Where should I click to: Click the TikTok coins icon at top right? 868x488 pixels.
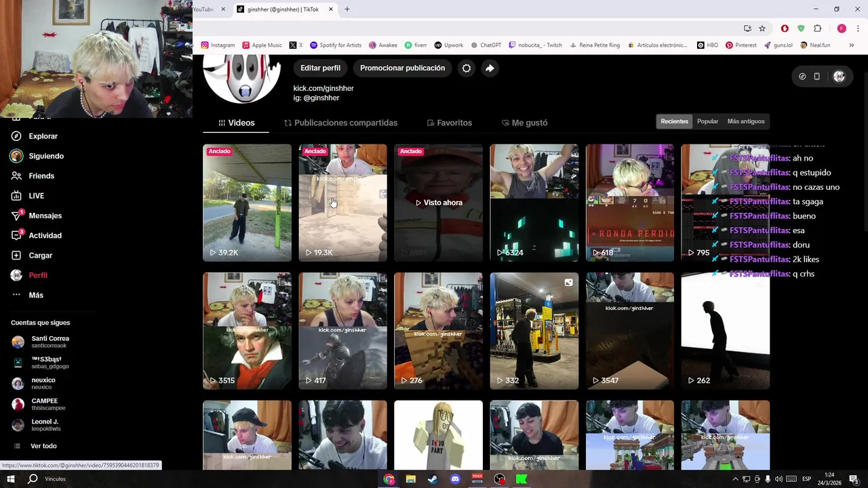pos(802,77)
